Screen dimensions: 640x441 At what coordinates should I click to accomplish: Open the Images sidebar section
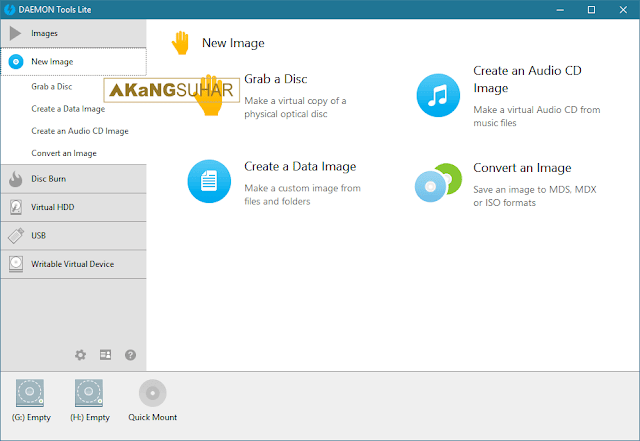73,33
